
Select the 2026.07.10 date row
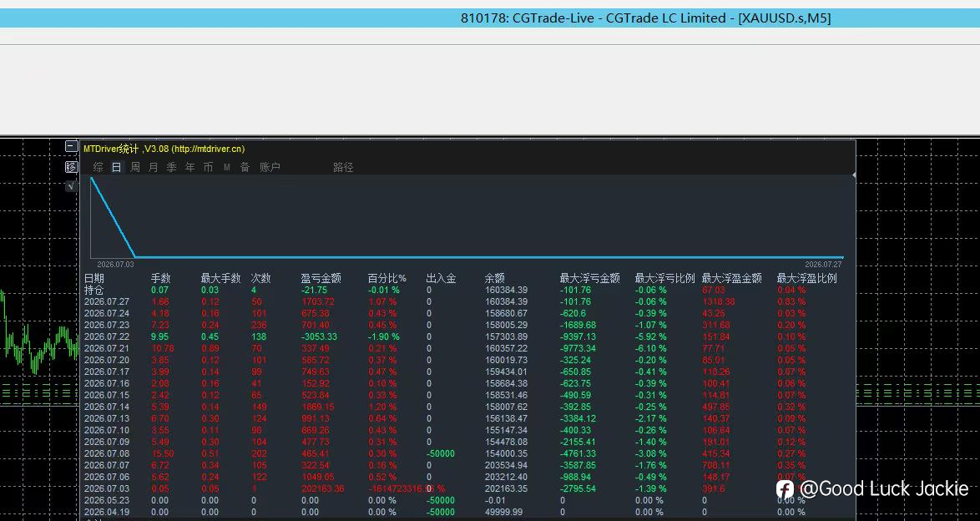[x=107, y=430]
